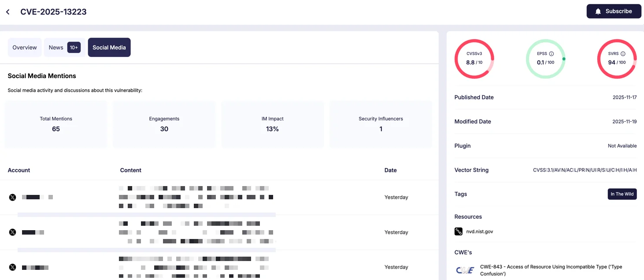Go back using the left chevron arrow

8,12
